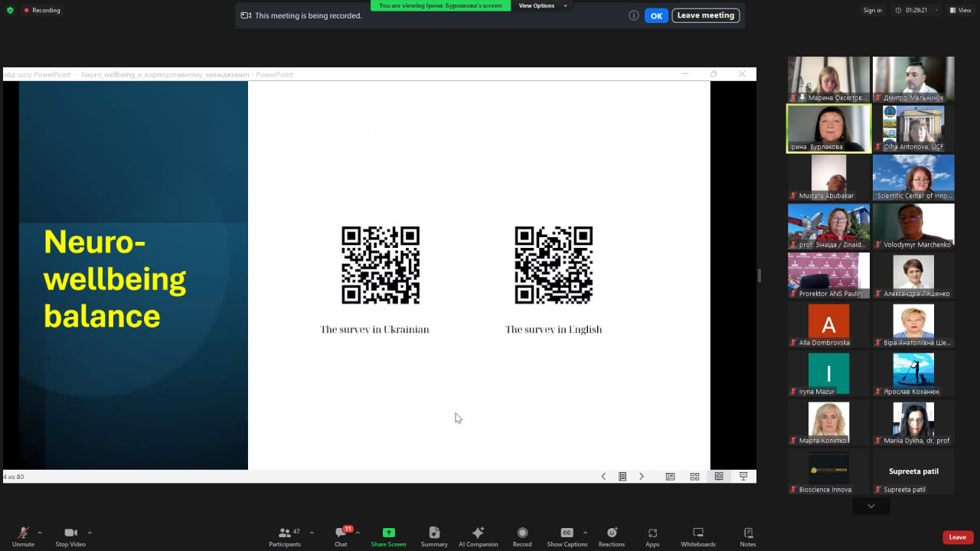Viewport: 980px width, 551px height.
Task: Go to next slide arrow in PowerPoint
Action: point(642,476)
